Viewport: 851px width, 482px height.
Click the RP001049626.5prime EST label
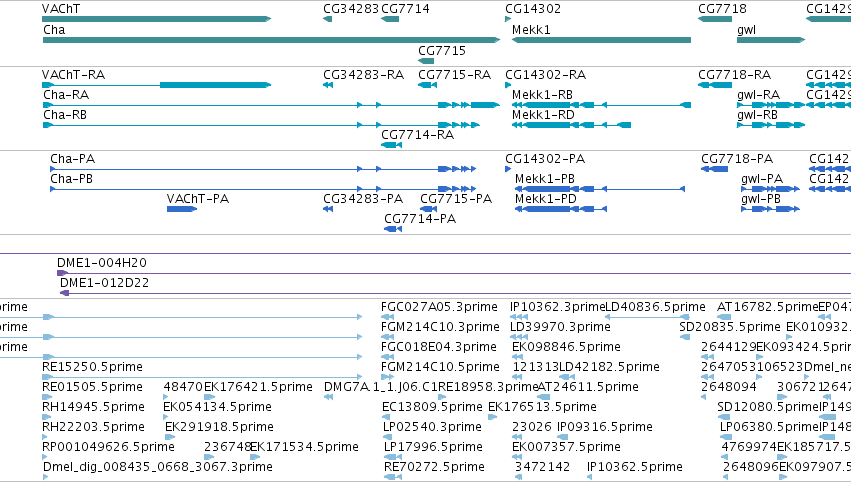109,447
